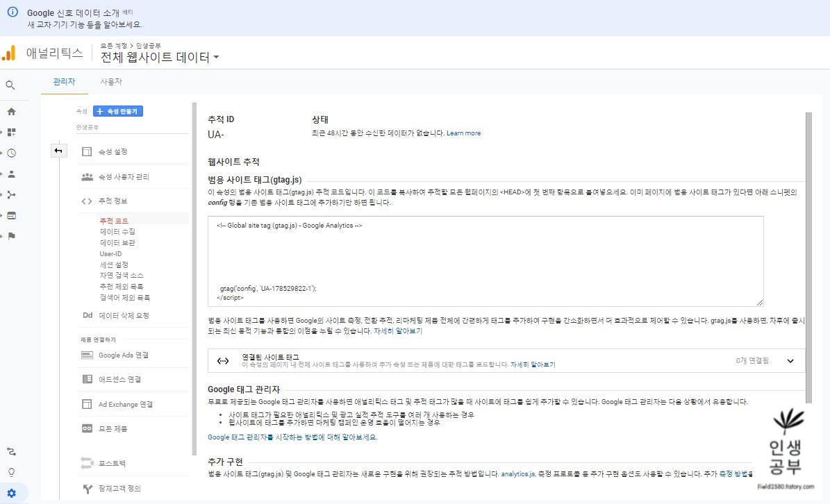The height and width of the screenshot is (504, 830).
Task: Click the Google Analytics logo
Action: [x=9, y=53]
